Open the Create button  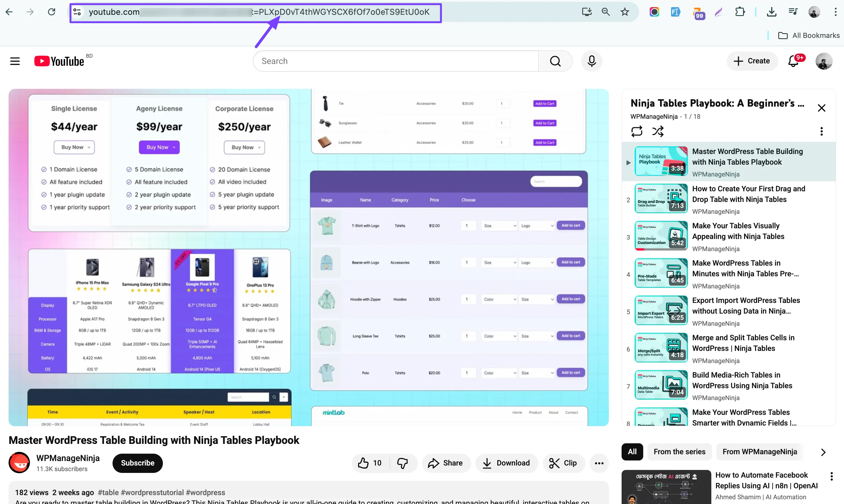752,61
